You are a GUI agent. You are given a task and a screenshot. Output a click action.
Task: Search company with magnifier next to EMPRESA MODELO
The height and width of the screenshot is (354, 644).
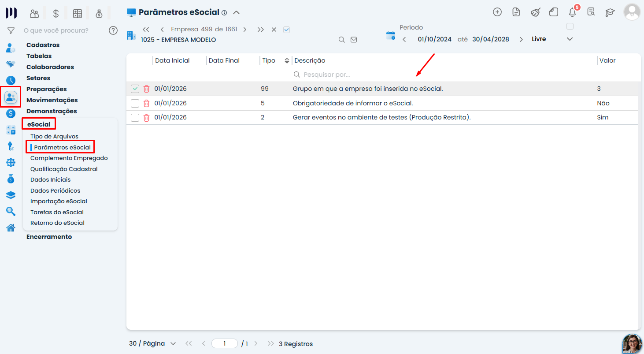coord(341,40)
